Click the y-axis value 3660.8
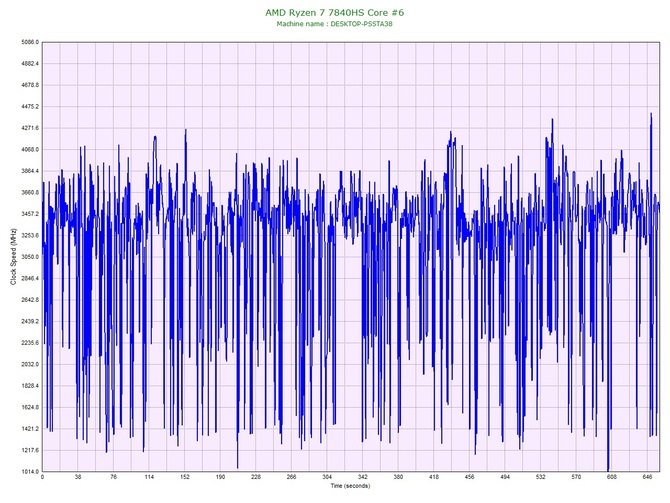The image size is (670, 503). coord(30,193)
